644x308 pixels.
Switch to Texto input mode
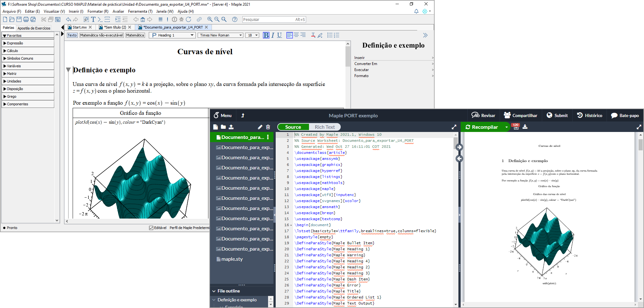(x=72, y=35)
